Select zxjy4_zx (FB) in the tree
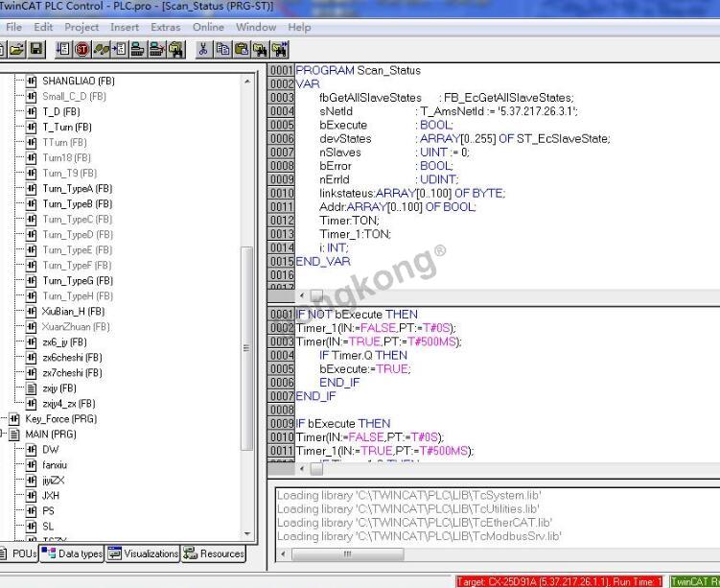The height and width of the screenshot is (588, 720). [69, 404]
